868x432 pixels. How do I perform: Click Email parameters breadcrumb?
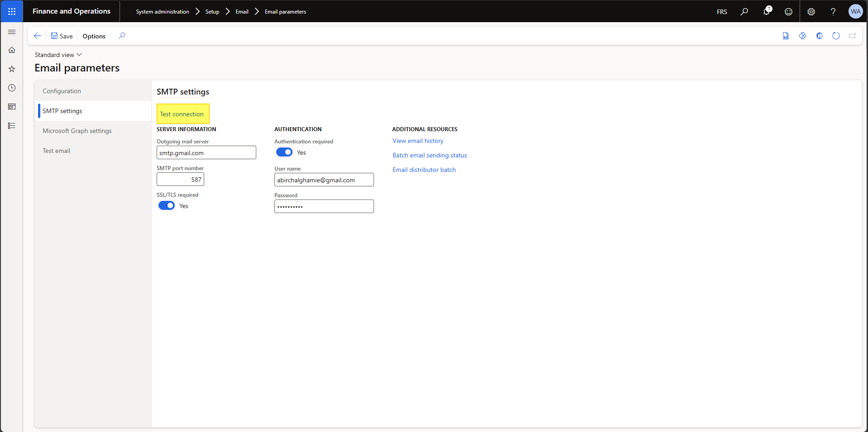(285, 12)
